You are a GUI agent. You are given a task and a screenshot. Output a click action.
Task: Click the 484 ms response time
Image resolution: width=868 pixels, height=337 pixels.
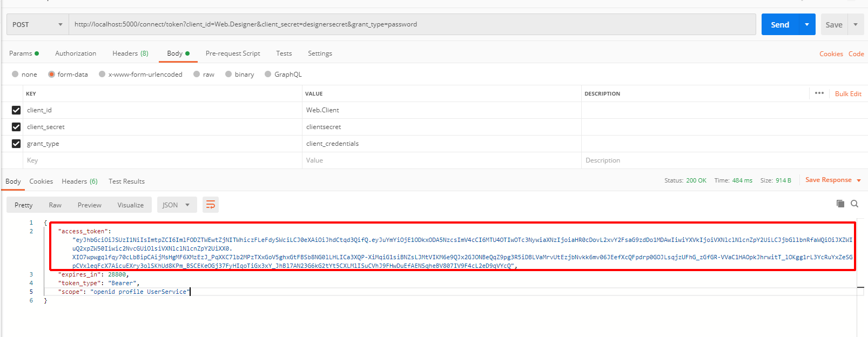coord(742,180)
